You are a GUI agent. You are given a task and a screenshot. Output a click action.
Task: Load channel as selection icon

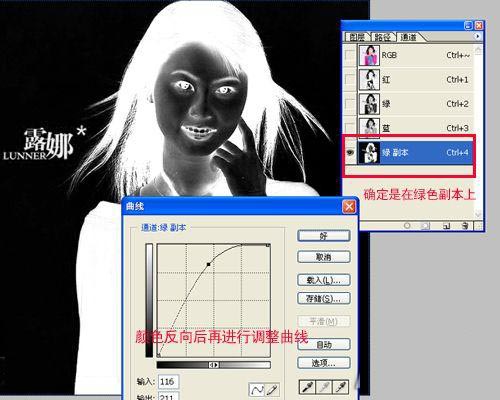tap(407, 226)
